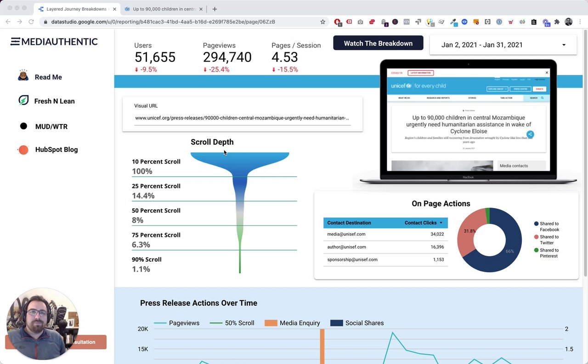
Task: Open the MUD/WTR page
Action: [51, 127]
